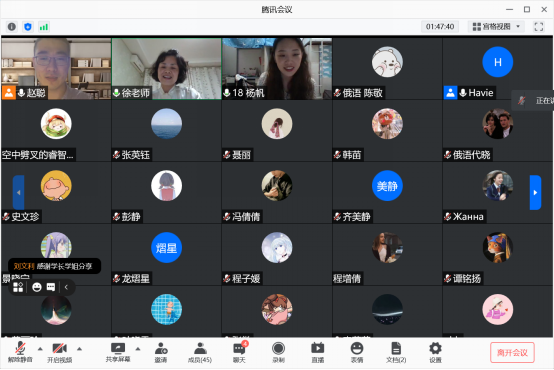The width and height of the screenshot is (554, 370).
Task: Click the meeting timer 01:47:40
Action: pyautogui.click(x=440, y=27)
